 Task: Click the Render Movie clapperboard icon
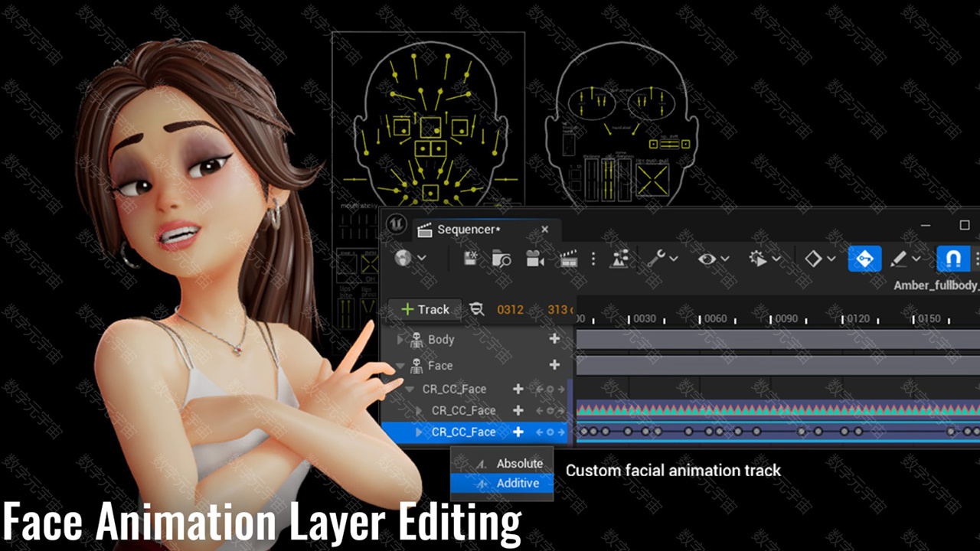click(x=568, y=259)
